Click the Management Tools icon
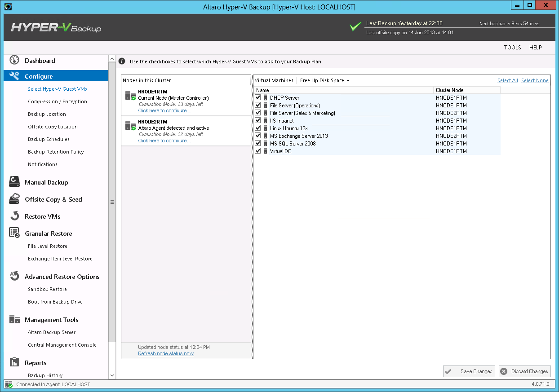This screenshot has height=392, width=559. tap(14, 319)
